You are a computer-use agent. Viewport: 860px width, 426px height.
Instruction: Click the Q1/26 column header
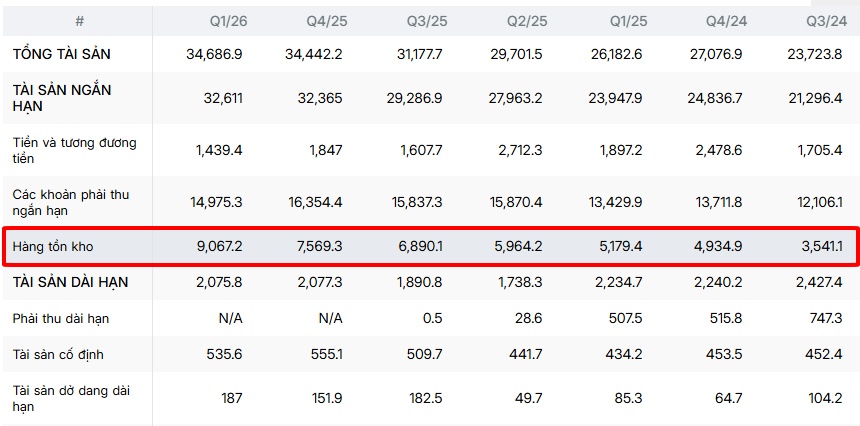coord(228,21)
